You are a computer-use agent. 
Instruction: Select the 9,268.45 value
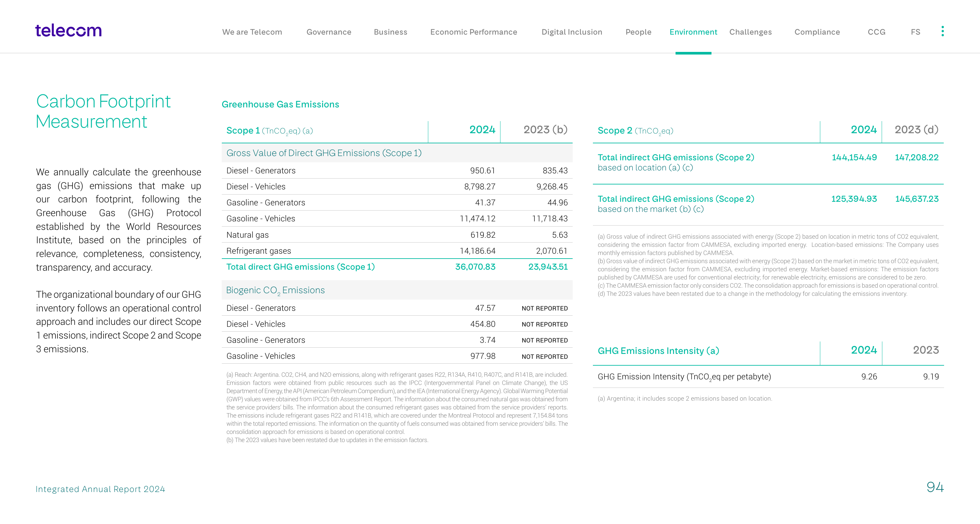point(552,186)
